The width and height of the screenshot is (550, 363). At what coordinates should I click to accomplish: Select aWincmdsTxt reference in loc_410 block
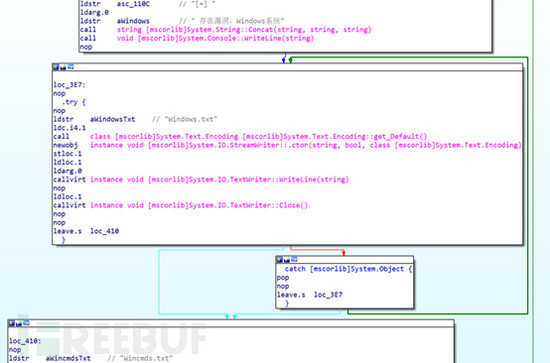(68, 358)
